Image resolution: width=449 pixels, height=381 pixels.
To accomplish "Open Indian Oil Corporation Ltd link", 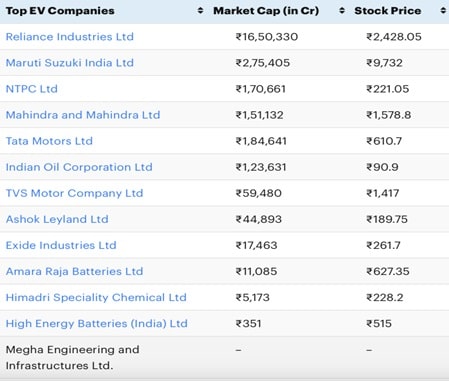I will coord(79,167).
